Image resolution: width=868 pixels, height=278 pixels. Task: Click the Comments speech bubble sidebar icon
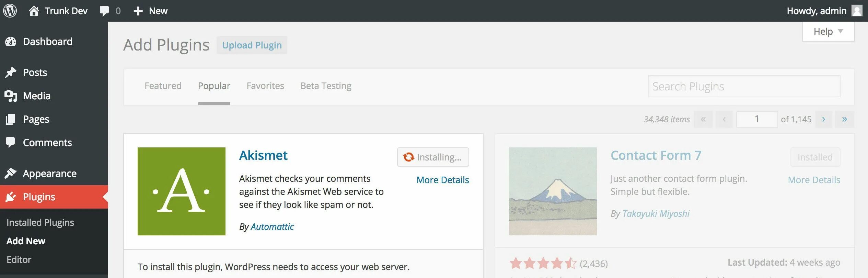(11, 143)
